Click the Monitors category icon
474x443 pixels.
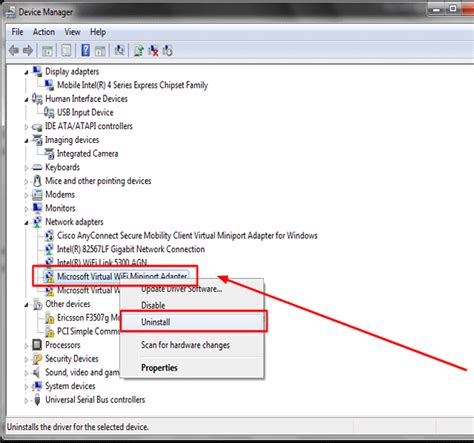click(x=37, y=208)
